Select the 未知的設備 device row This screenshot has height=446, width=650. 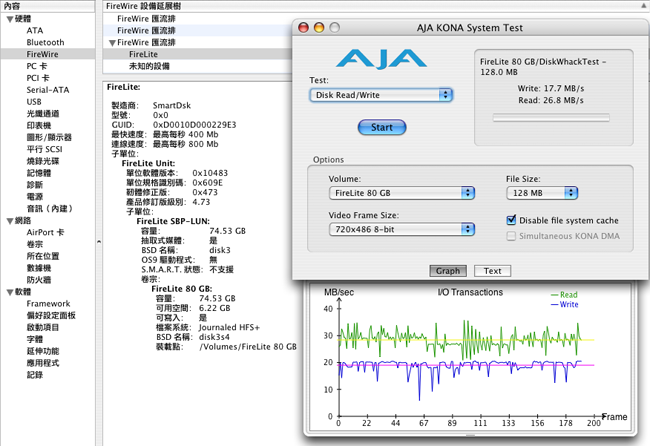pyautogui.click(x=197, y=66)
